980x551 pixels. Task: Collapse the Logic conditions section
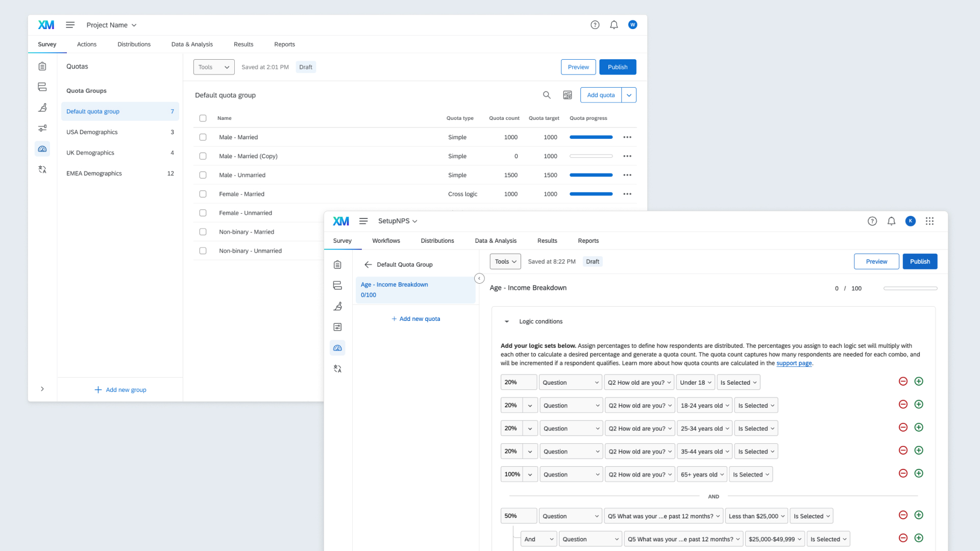pos(506,321)
